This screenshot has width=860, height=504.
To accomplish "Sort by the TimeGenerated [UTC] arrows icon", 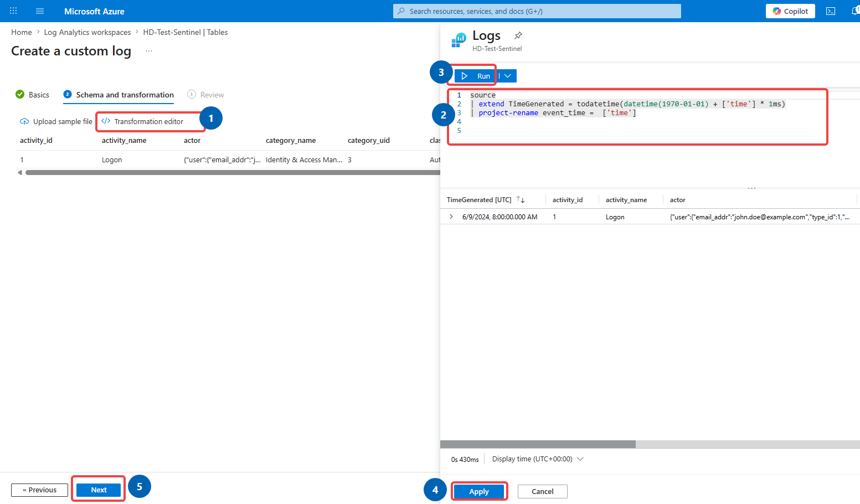I will [521, 199].
